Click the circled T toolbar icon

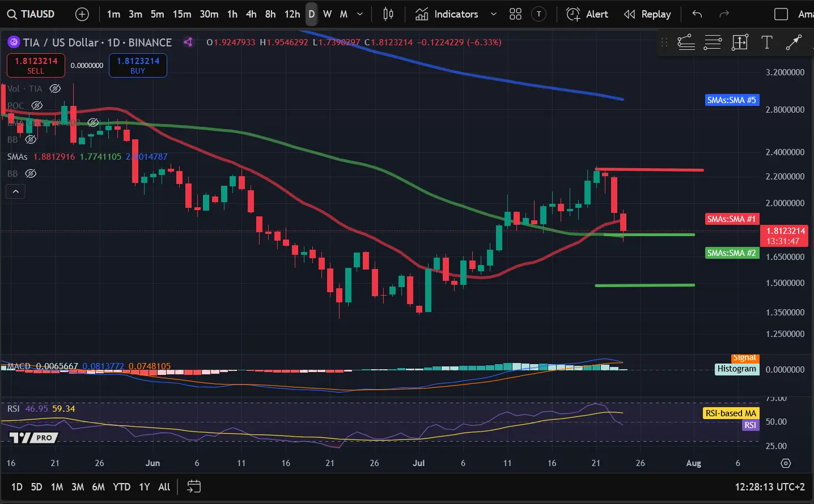pos(539,14)
